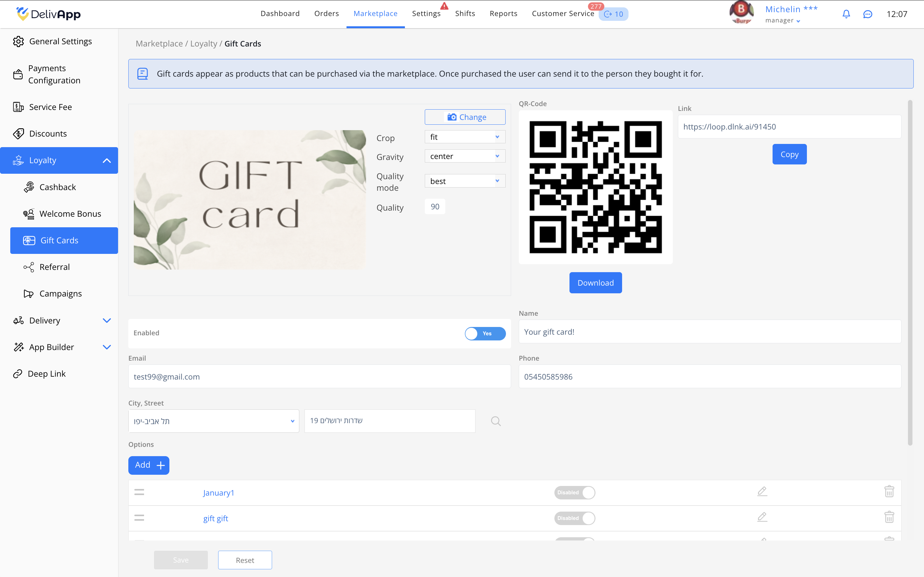The height and width of the screenshot is (577, 924).
Task: Enable the January1 option toggle
Action: 575,492
